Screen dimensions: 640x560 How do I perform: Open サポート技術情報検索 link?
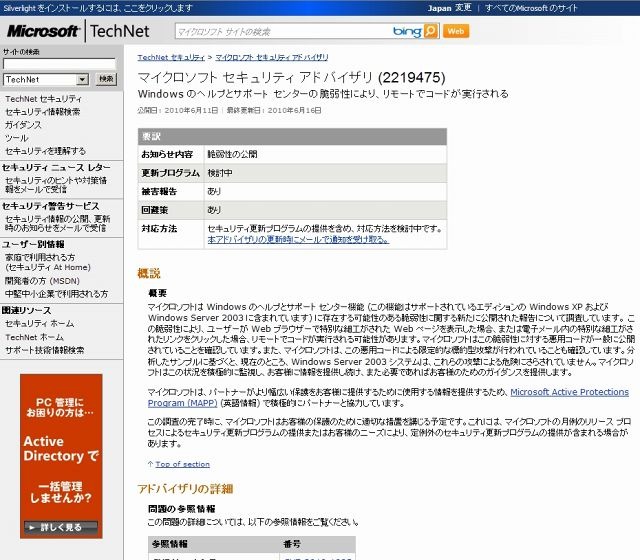tap(44, 350)
